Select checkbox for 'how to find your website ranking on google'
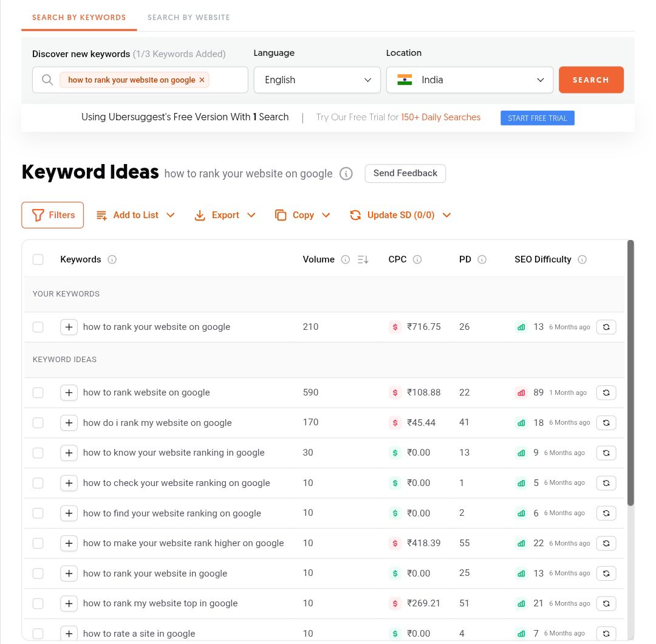This screenshot has width=656, height=644. (x=38, y=513)
